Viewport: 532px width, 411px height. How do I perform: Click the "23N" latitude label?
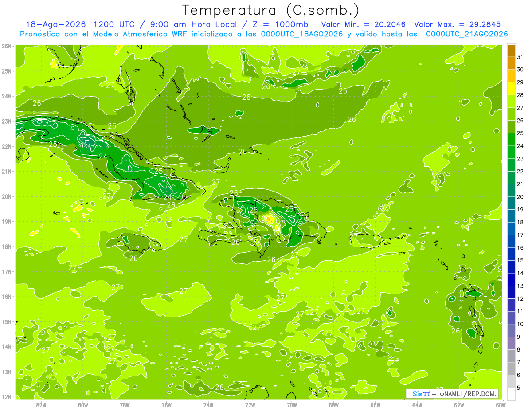coord(7,121)
